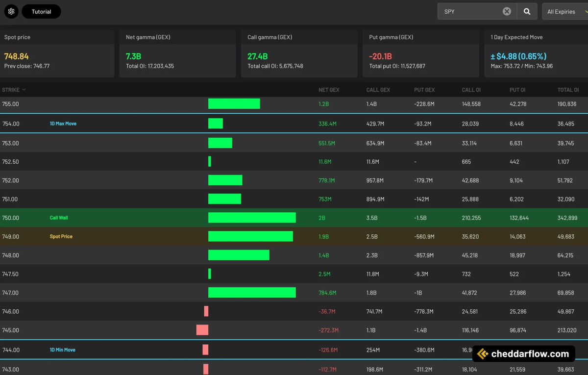Click the 1D Min Move label
588x375 pixels.
point(63,350)
